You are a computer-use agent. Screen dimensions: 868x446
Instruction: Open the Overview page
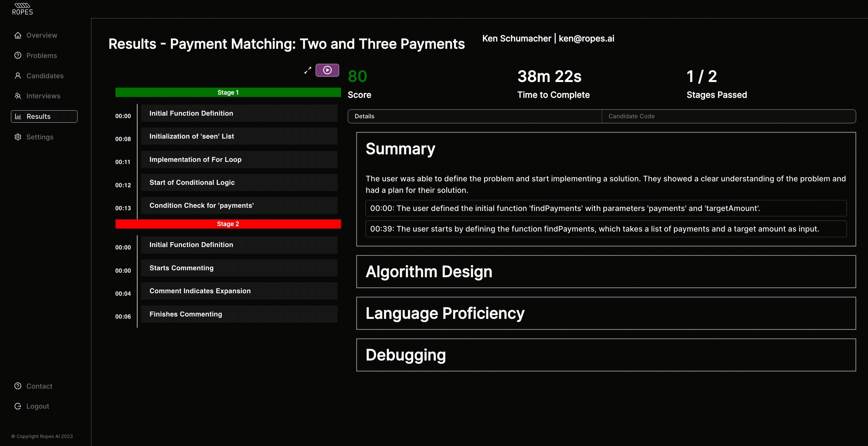42,35
